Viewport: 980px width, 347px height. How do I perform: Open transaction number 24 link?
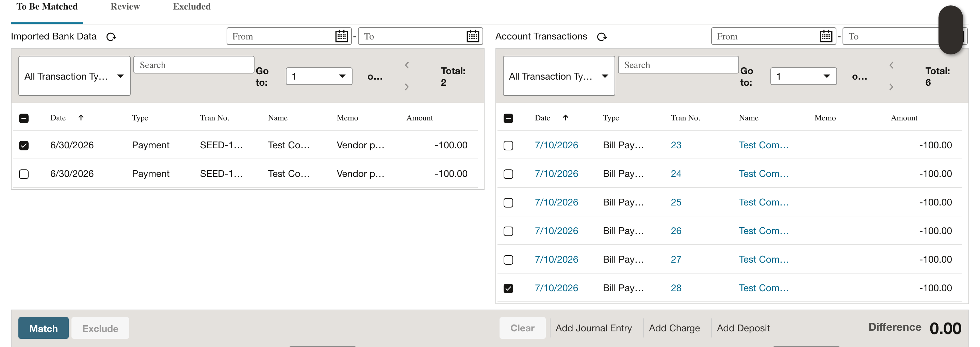pos(676,174)
